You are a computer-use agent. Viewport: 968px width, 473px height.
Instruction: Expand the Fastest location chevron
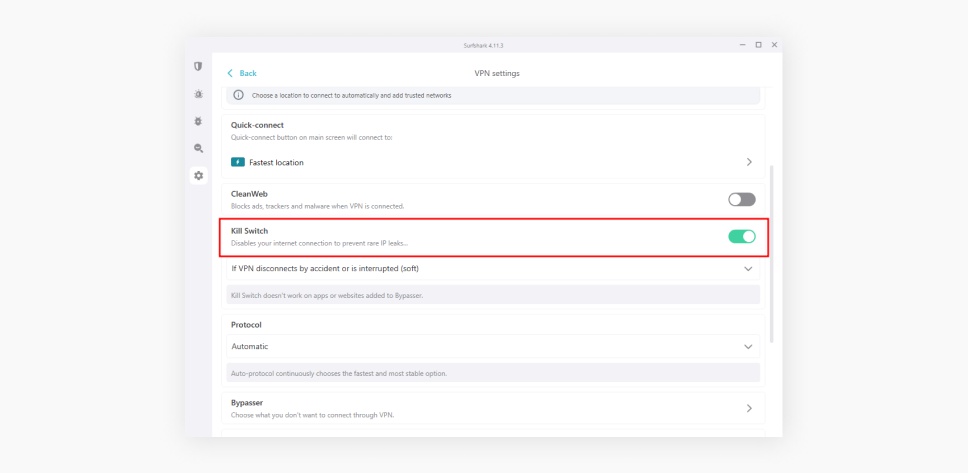point(749,162)
